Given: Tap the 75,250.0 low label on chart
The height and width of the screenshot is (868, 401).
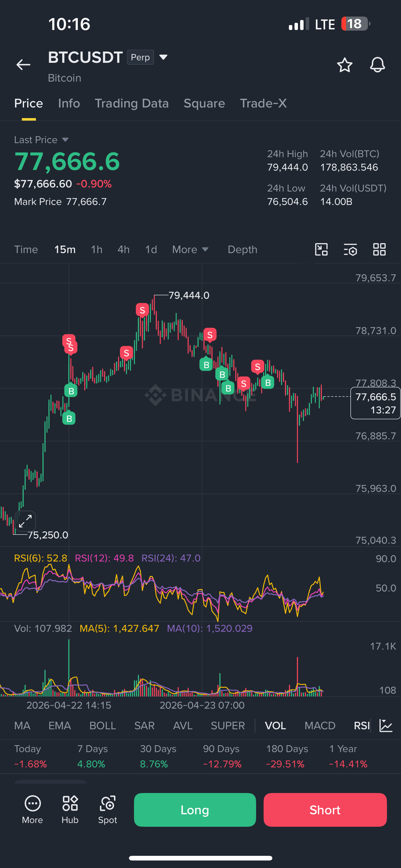Looking at the screenshot, I should 48,535.
